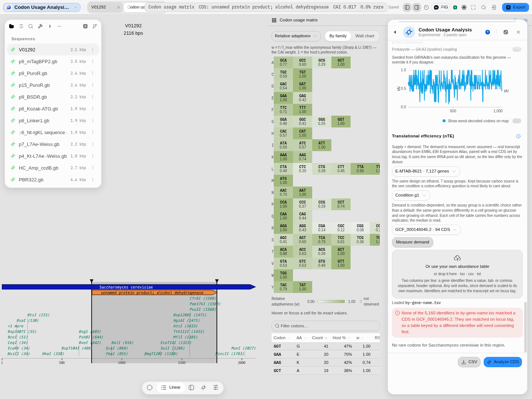
Task: Switch to the circular map view icon
Action: (150, 388)
